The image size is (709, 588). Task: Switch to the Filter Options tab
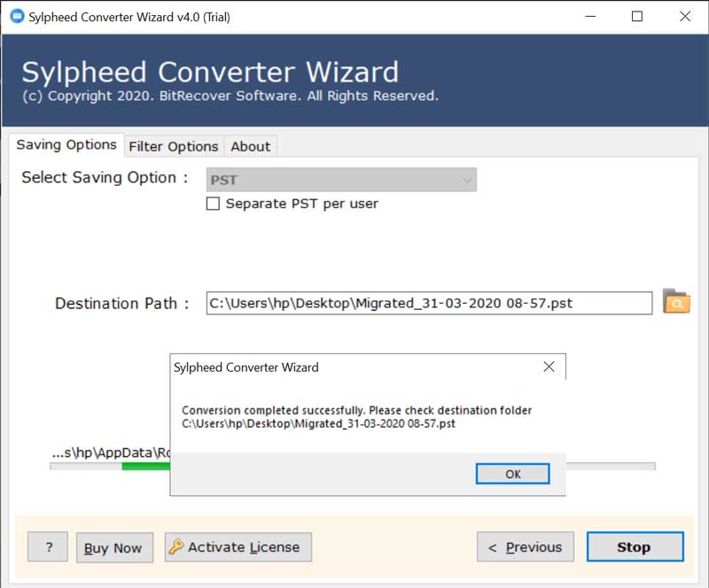pyautogui.click(x=174, y=146)
